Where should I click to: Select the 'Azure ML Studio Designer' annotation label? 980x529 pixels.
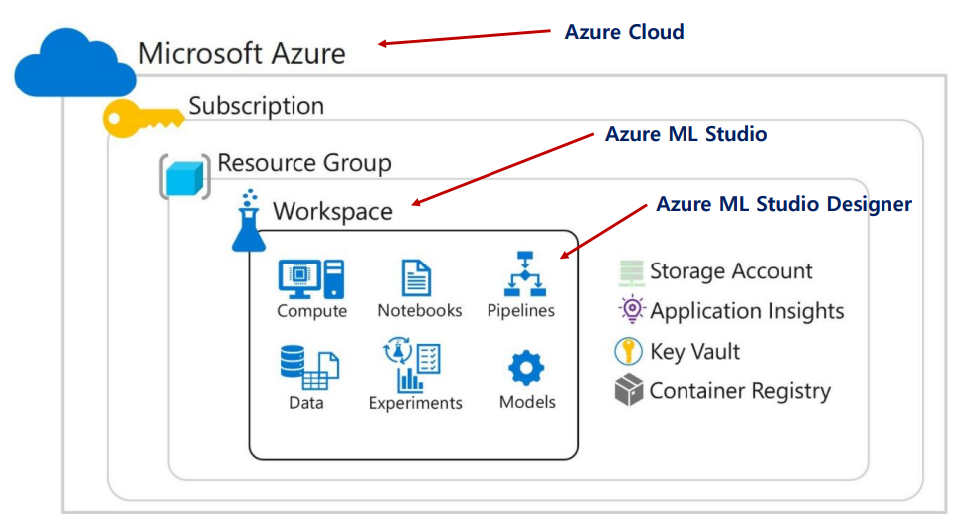coord(784,204)
